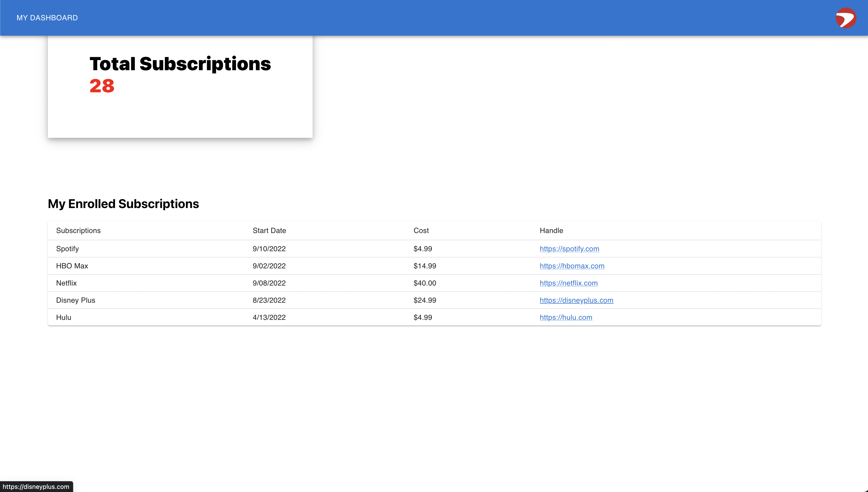Image resolution: width=868 pixels, height=492 pixels.
Task: Open the hbomax.com link
Action: coord(572,266)
